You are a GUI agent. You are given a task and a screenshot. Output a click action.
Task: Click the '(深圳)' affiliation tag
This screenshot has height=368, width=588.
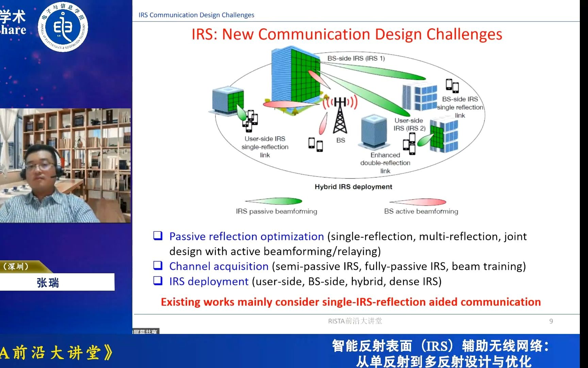[x=16, y=266]
